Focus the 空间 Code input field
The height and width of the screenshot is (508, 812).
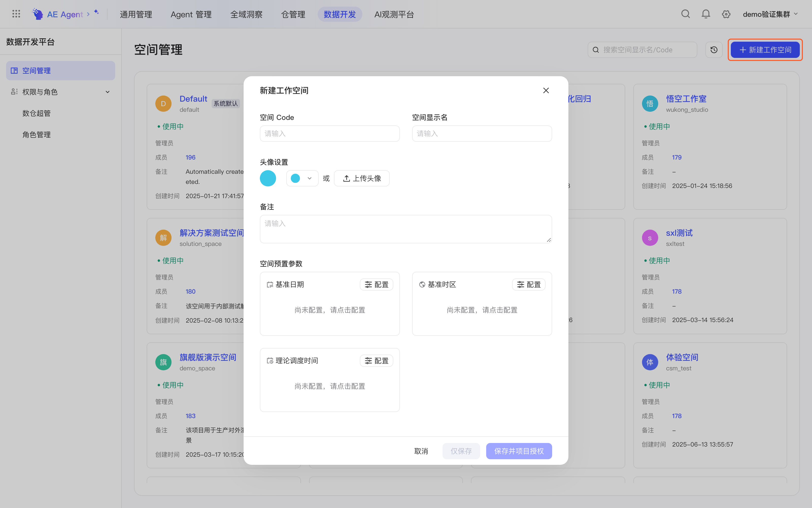point(330,134)
